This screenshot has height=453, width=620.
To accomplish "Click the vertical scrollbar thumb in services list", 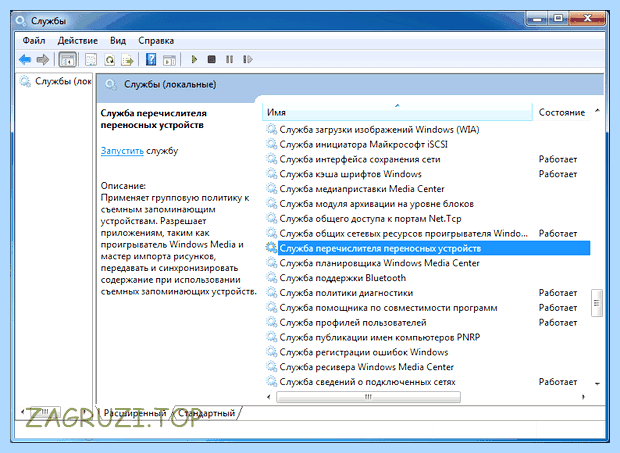I will click(x=596, y=303).
